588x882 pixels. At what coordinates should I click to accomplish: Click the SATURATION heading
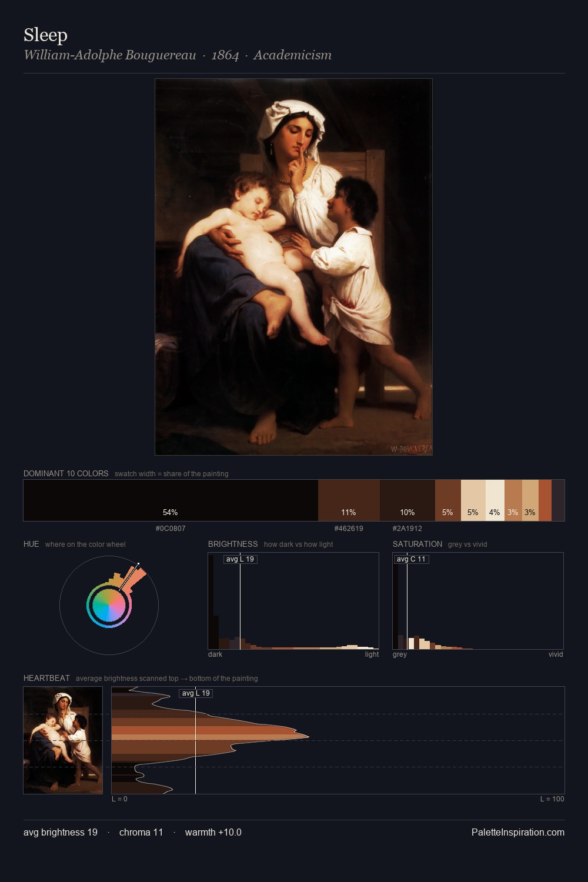coord(417,544)
